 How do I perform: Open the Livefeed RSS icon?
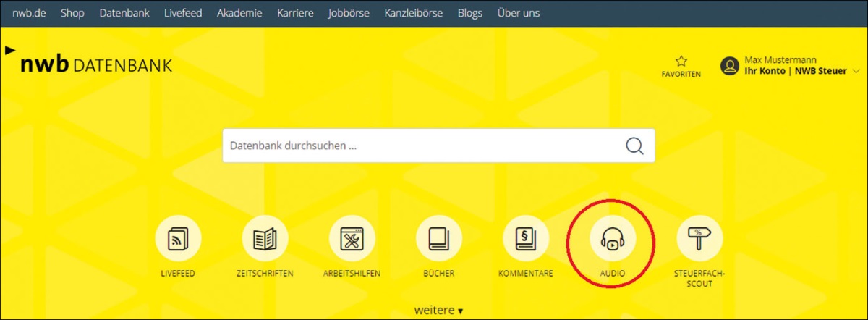coord(179,240)
